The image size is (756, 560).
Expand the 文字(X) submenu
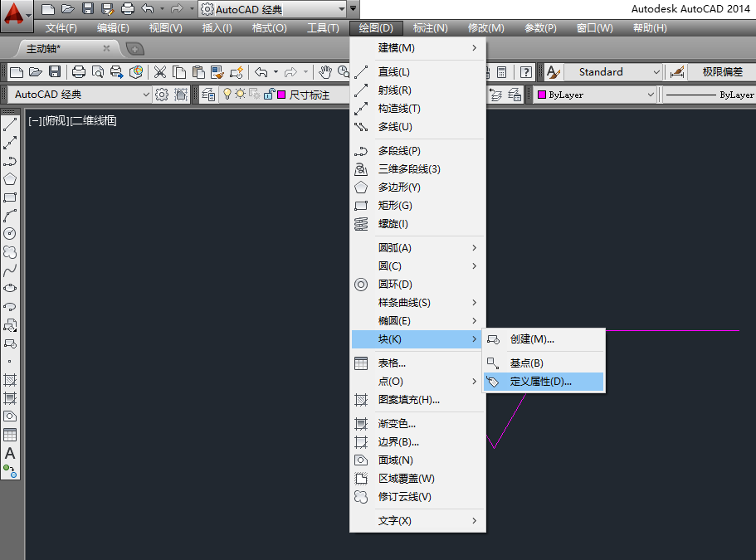click(417, 520)
